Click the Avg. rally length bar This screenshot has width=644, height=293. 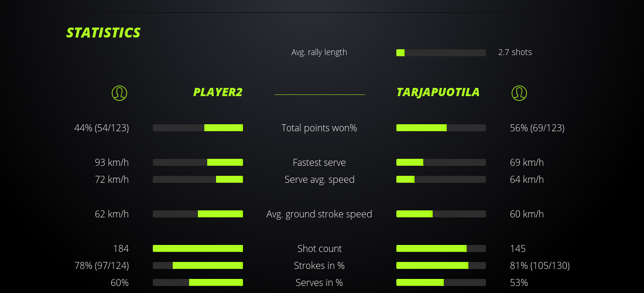point(441,53)
